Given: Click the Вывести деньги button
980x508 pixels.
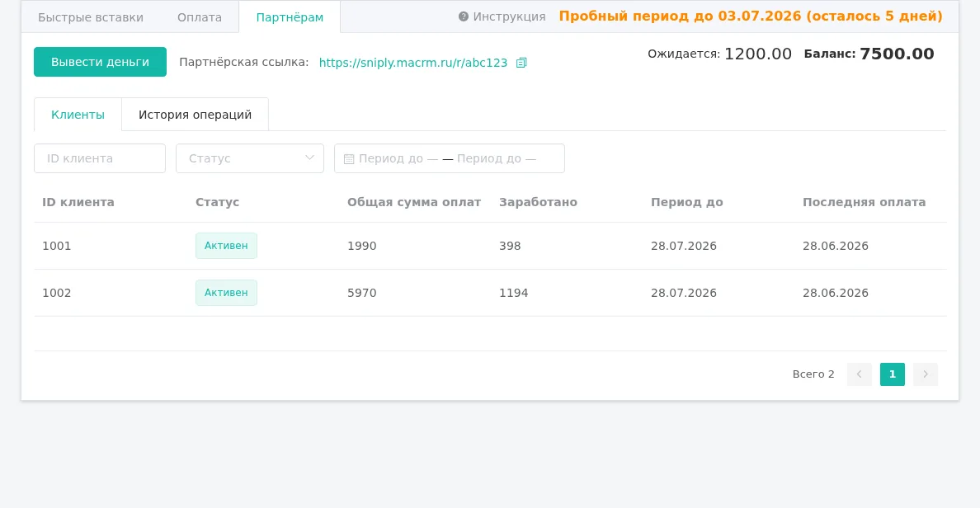Looking at the screenshot, I should (100, 62).
